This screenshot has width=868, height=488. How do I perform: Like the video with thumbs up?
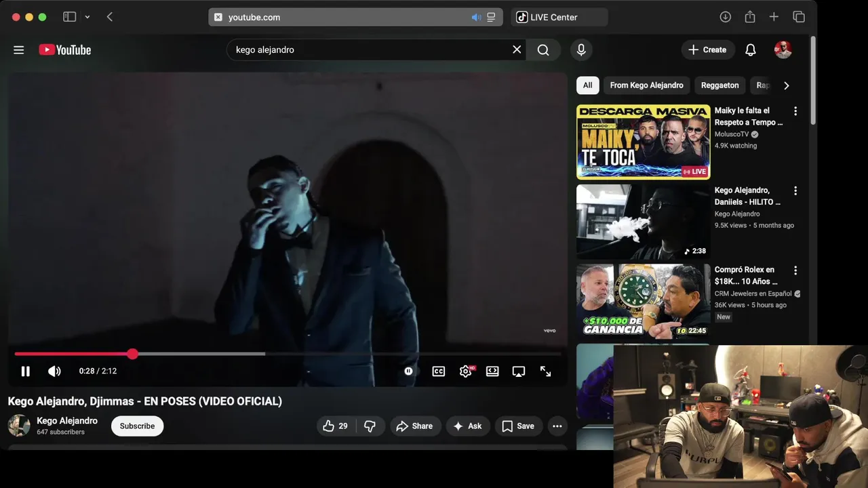pos(335,426)
